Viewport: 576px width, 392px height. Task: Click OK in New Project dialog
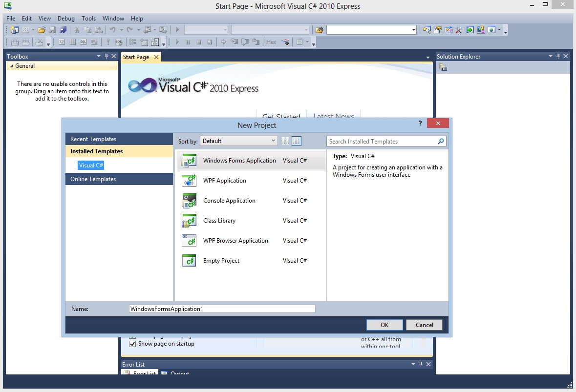tap(384, 325)
